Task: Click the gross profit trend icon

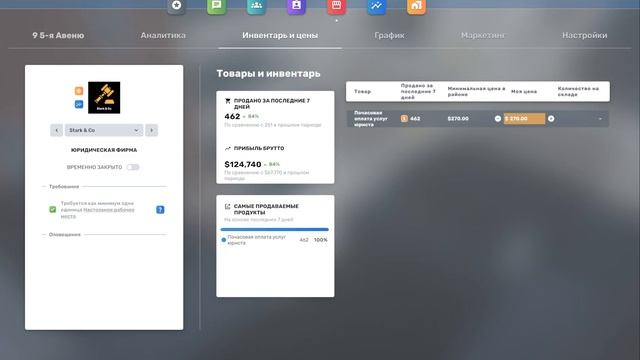Action: (228, 149)
